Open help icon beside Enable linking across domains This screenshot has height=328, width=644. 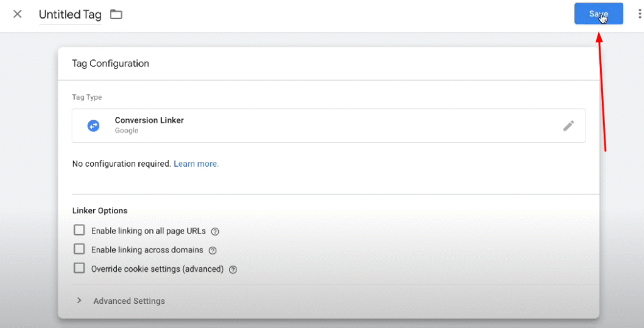pos(213,251)
